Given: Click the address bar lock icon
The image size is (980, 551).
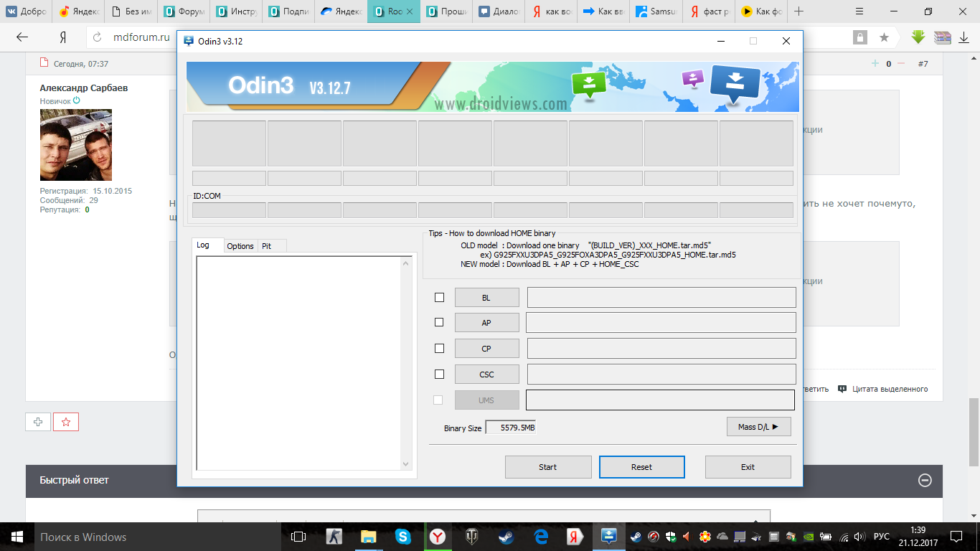Looking at the screenshot, I should point(859,37).
